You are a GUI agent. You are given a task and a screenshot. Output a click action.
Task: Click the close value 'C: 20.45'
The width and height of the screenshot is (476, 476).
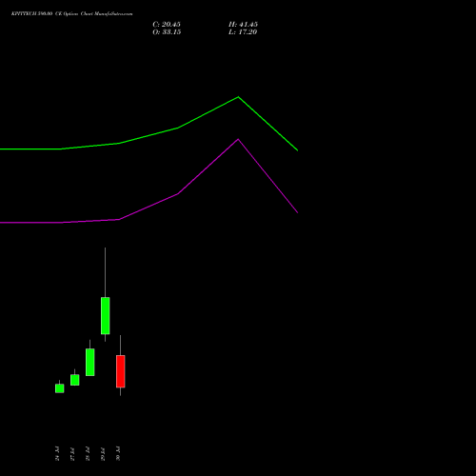167,25
